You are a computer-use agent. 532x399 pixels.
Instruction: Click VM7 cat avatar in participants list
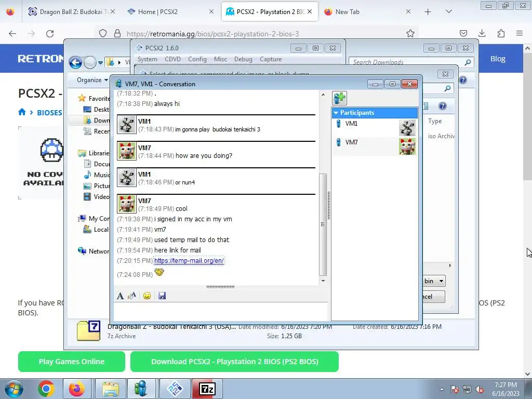coord(407,147)
